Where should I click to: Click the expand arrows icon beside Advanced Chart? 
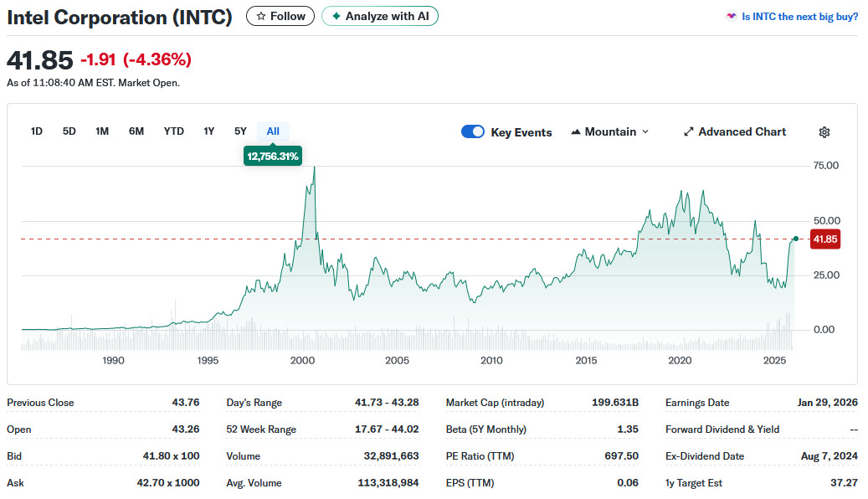(x=689, y=132)
